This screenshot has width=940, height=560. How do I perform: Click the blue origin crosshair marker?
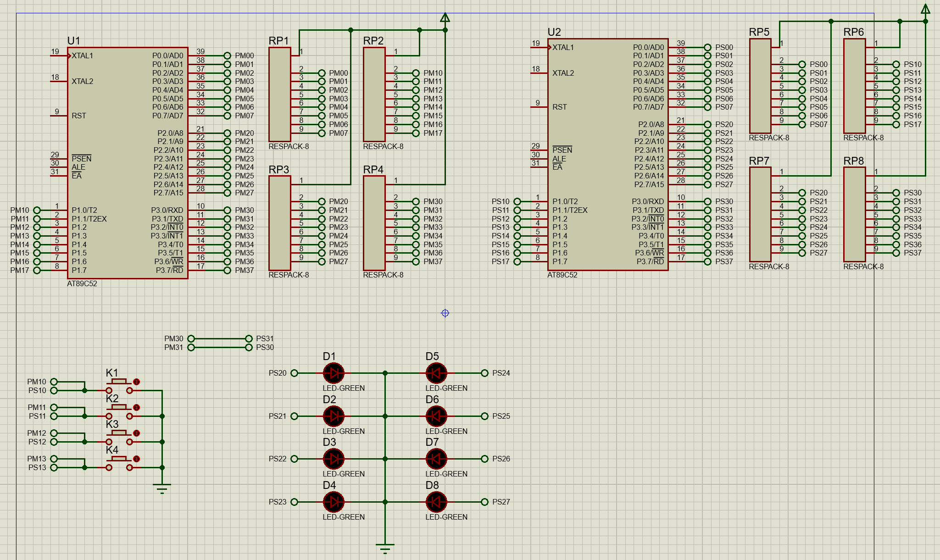[445, 313]
